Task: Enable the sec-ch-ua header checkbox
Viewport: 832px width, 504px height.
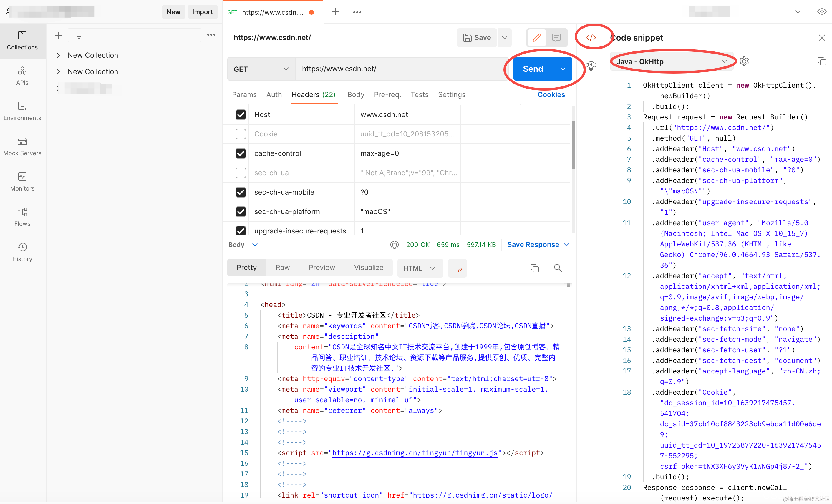Action: point(241,173)
